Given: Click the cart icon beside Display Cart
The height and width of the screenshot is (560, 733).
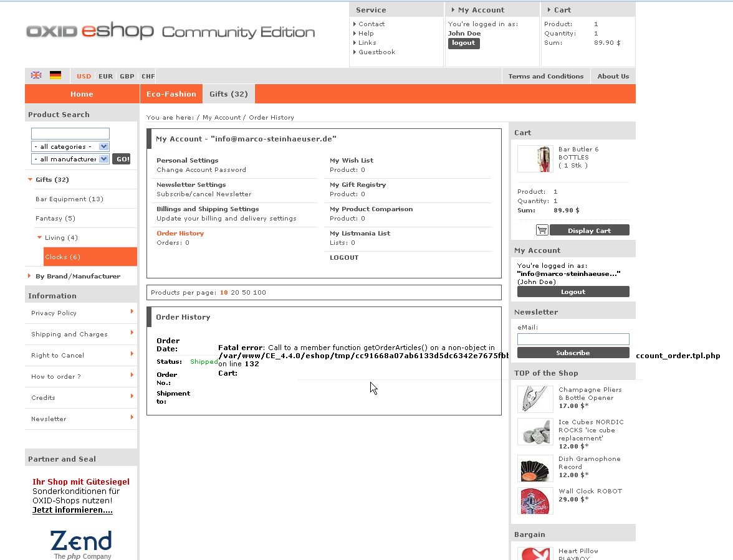Looking at the screenshot, I should pyautogui.click(x=542, y=230).
